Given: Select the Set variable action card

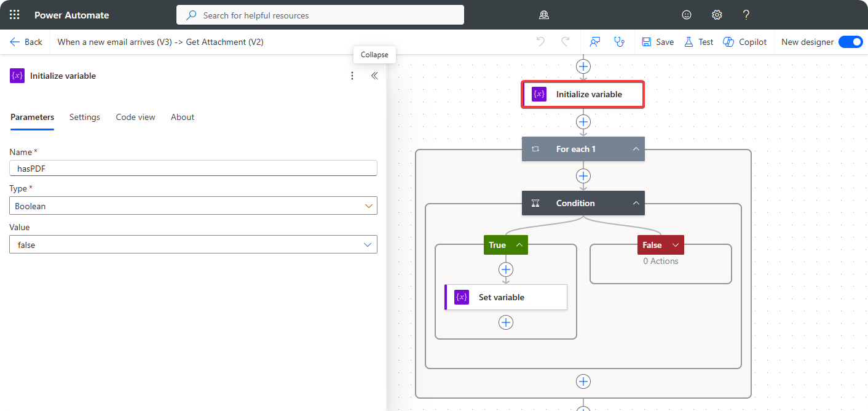Looking at the screenshot, I should [505, 297].
